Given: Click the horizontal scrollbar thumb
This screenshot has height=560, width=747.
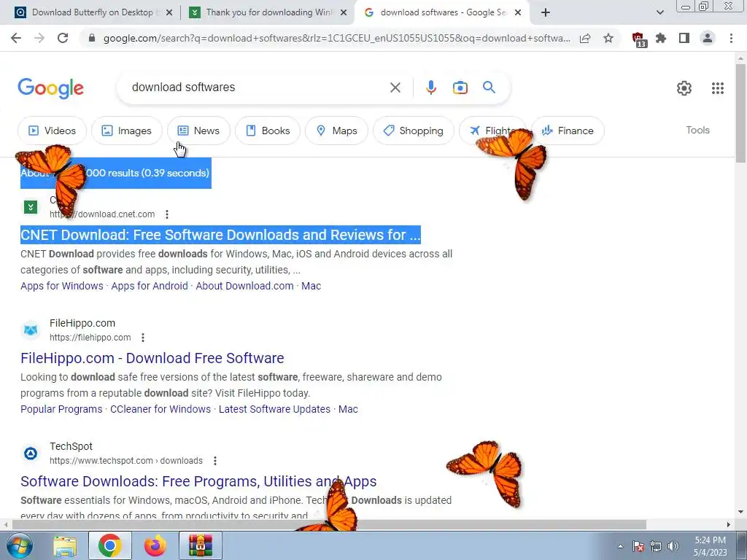Looking at the screenshot, I should pyautogui.click(x=329, y=524).
